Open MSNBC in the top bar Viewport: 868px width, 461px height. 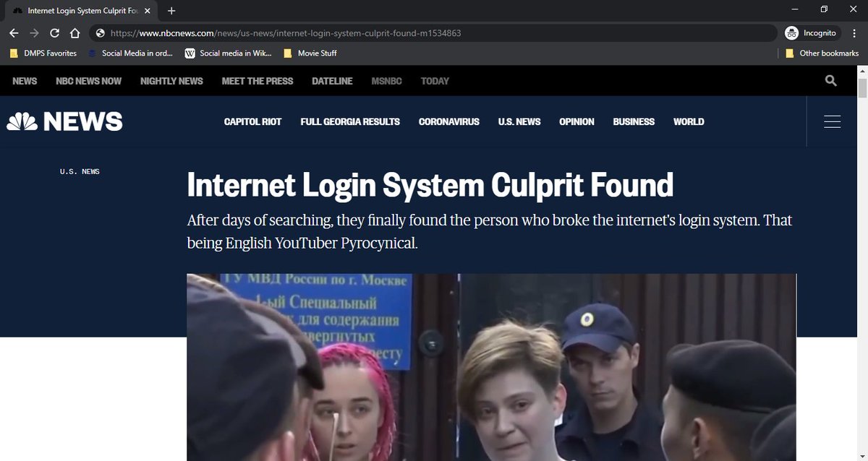click(x=386, y=81)
